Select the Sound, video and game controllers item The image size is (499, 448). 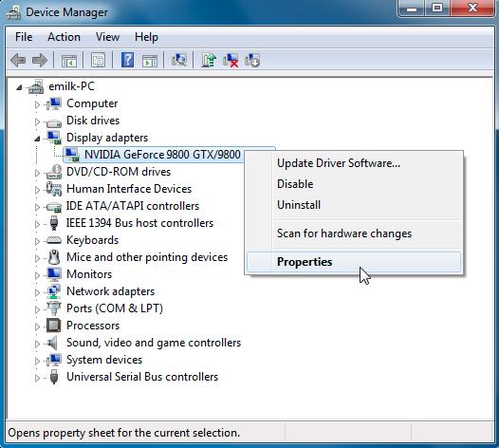pyautogui.click(x=154, y=343)
